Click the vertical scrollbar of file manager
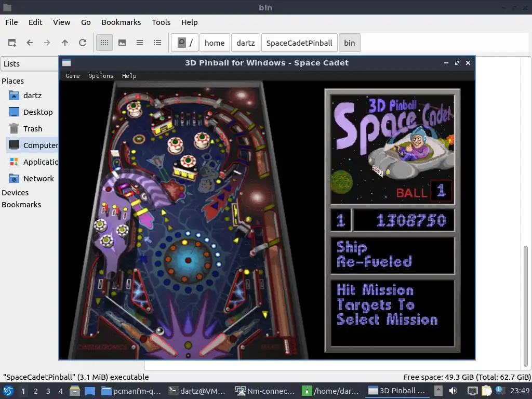The image size is (532, 399). click(526, 307)
